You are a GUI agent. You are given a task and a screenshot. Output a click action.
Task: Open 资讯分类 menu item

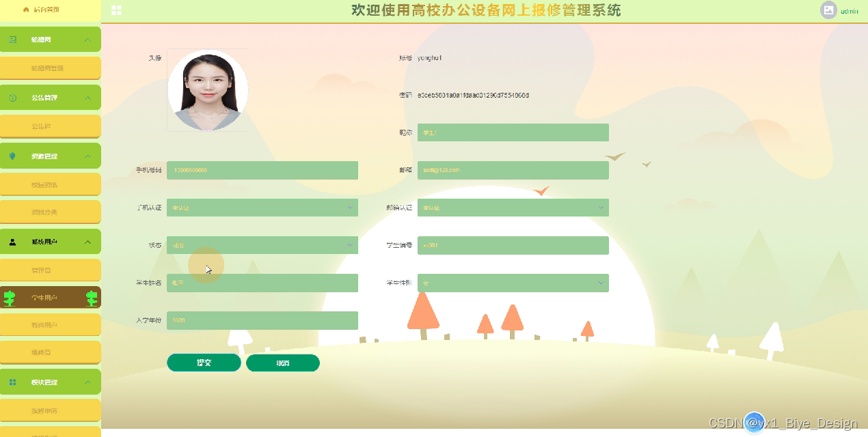pos(51,212)
